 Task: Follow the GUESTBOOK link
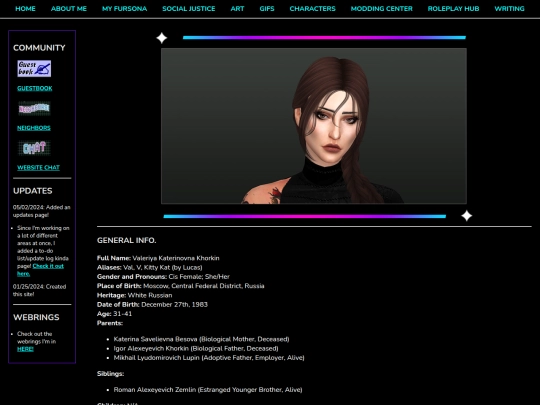click(x=35, y=89)
